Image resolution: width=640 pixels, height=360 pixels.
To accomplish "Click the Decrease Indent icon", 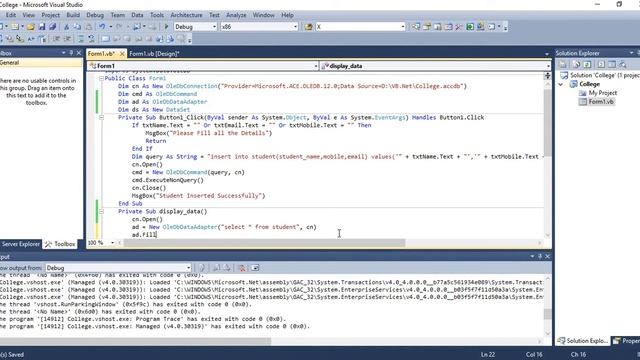I will pos(56,39).
